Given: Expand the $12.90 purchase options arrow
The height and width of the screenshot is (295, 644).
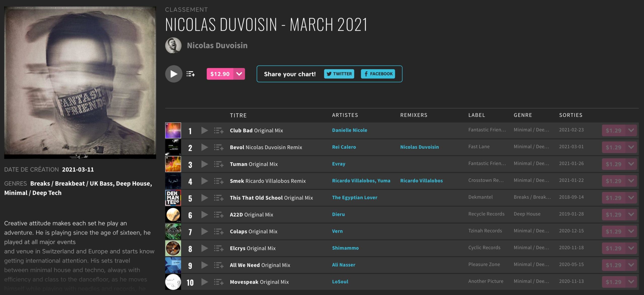Looking at the screenshot, I should point(239,74).
